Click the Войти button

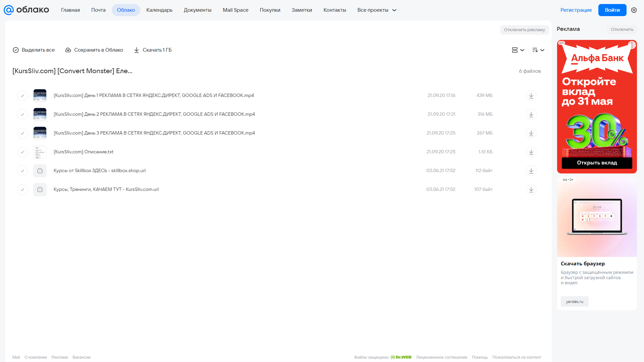tap(612, 10)
